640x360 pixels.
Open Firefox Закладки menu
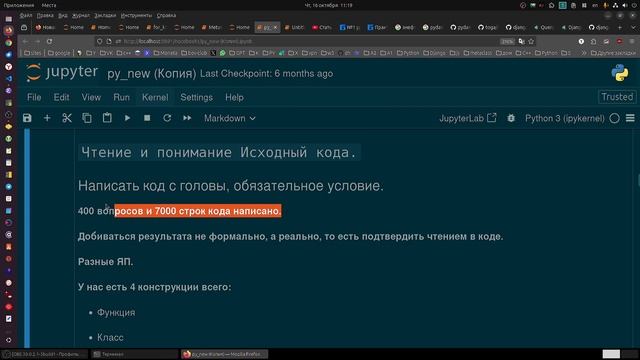(x=105, y=16)
